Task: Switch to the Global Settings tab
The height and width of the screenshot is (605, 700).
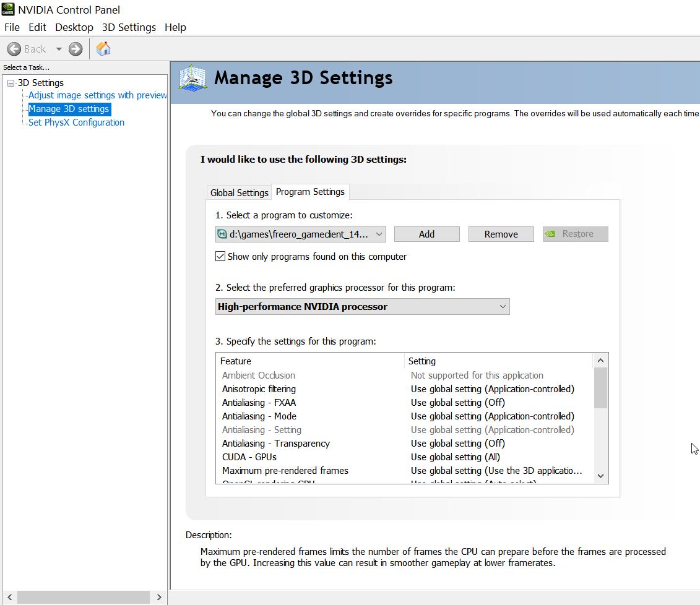Action: tap(240, 192)
